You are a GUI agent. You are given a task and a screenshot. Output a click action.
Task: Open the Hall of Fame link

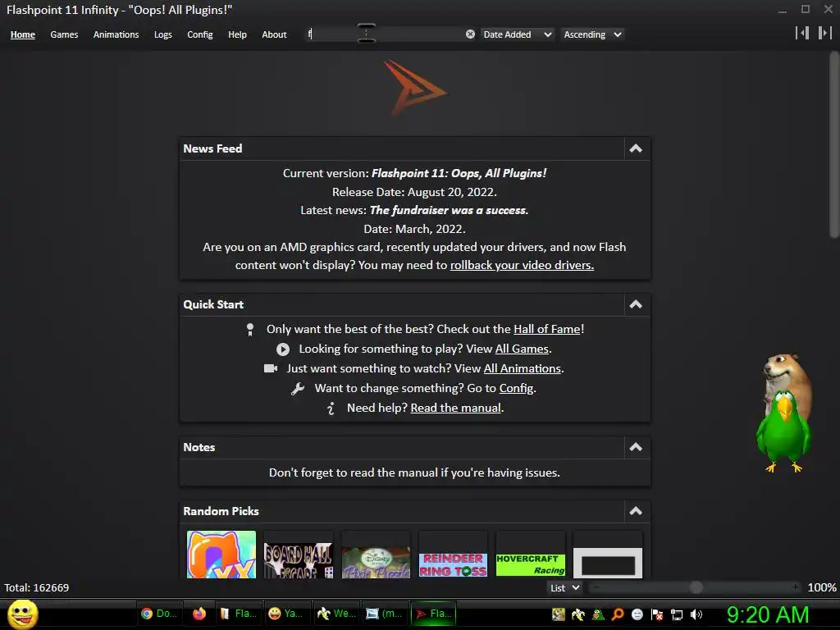547,329
